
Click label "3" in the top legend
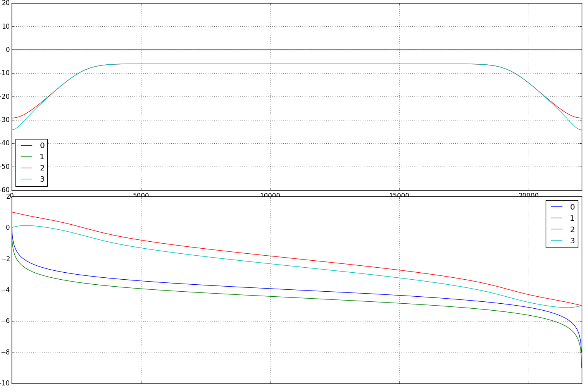coord(42,179)
